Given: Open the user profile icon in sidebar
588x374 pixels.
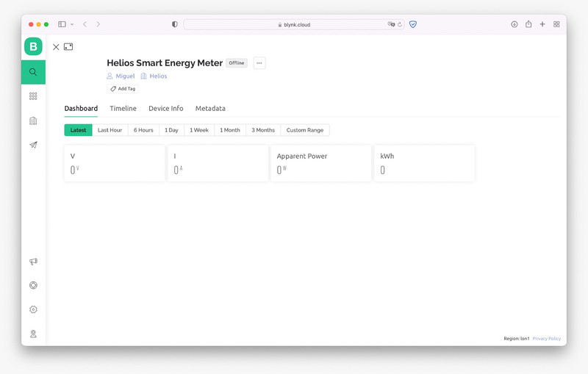Looking at the screenshot, I should coord(33,334).
